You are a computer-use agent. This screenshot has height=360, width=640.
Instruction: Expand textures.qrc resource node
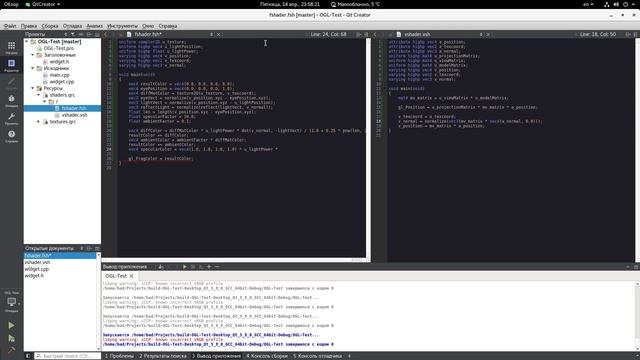(39, 122)
